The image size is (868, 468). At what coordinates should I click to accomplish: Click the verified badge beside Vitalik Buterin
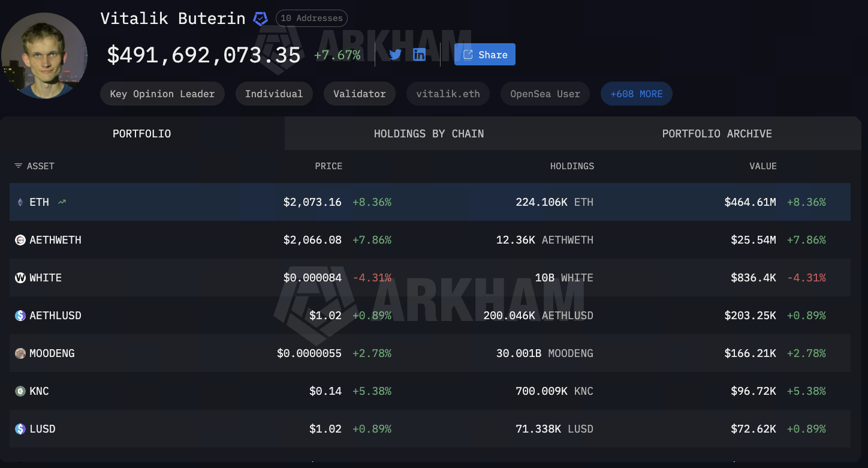click(x=260, y=19)
